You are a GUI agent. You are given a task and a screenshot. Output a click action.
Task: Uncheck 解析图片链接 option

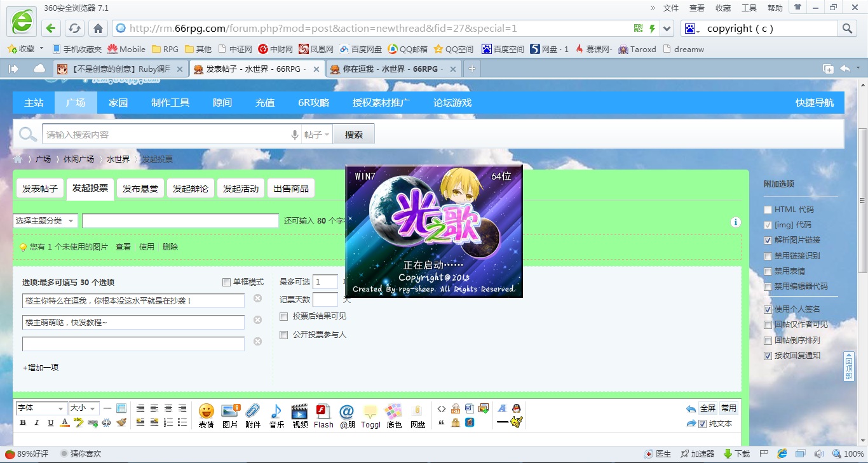point(768,240)
